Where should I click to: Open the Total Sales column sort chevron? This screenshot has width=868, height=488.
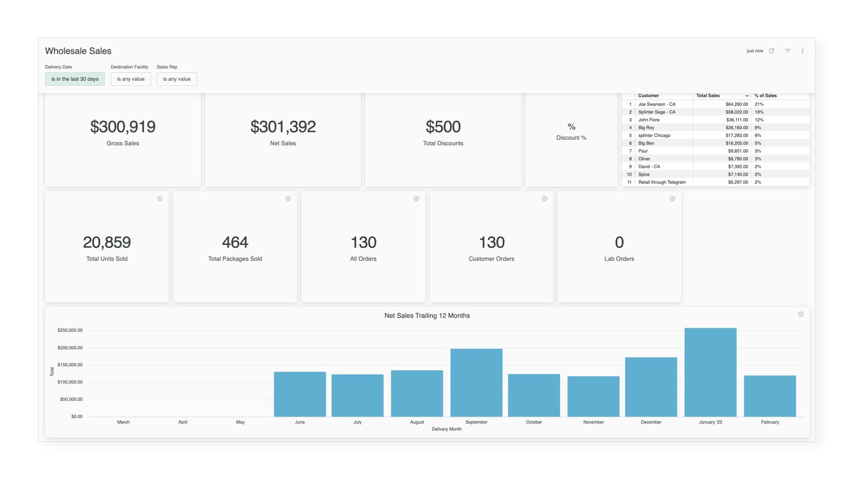747,95
